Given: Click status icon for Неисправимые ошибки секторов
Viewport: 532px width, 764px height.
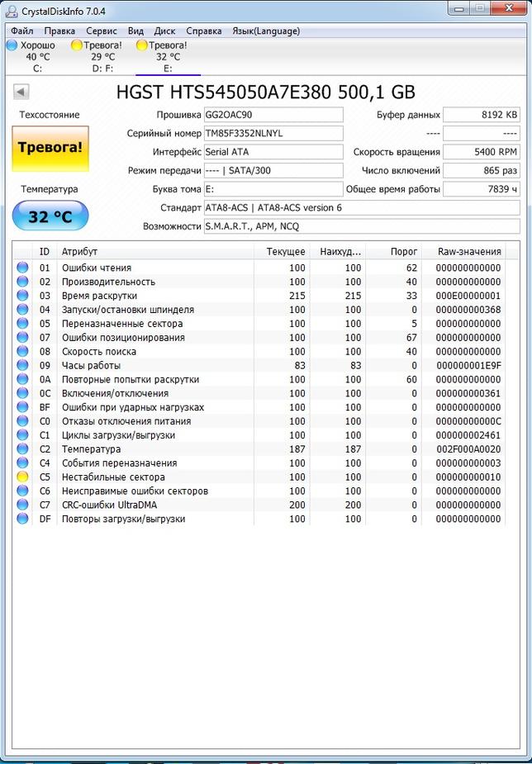Looking at the screenshot, I should click(x=22, y=491).
